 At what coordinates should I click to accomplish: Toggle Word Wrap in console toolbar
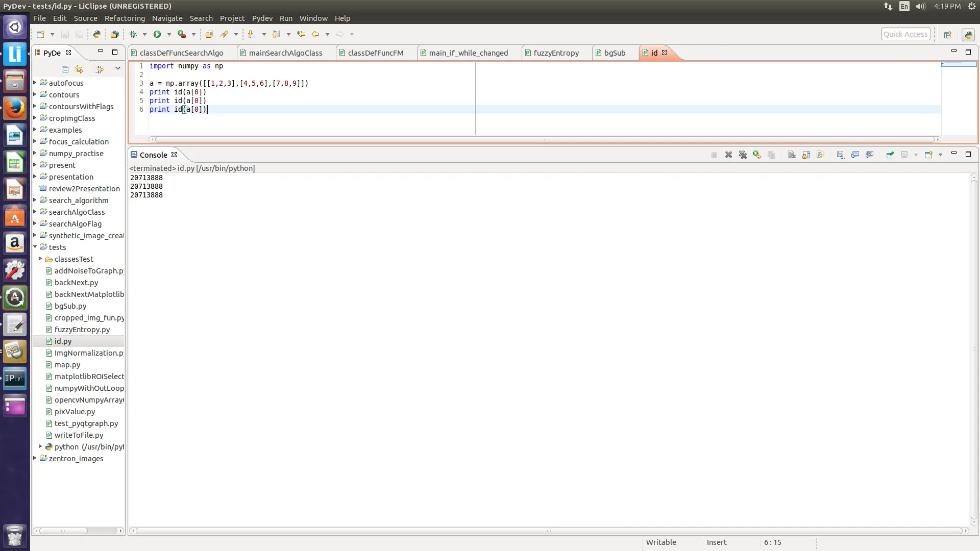[x=820, y=155]
